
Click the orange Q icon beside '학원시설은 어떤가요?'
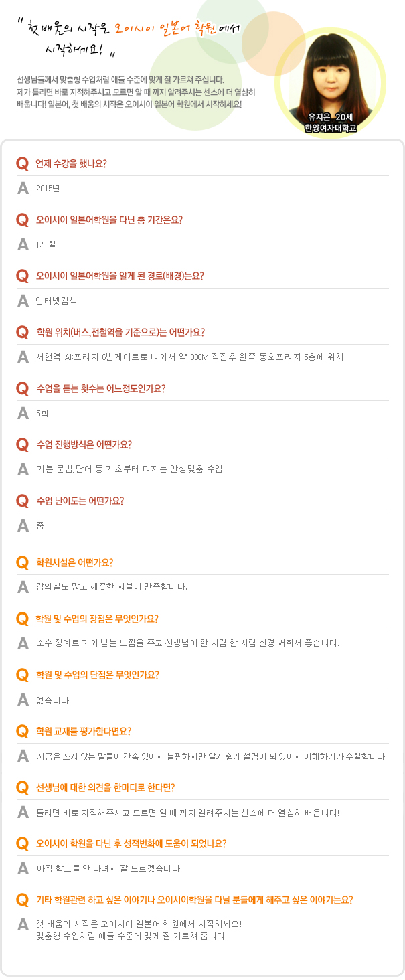pos(23,562)
